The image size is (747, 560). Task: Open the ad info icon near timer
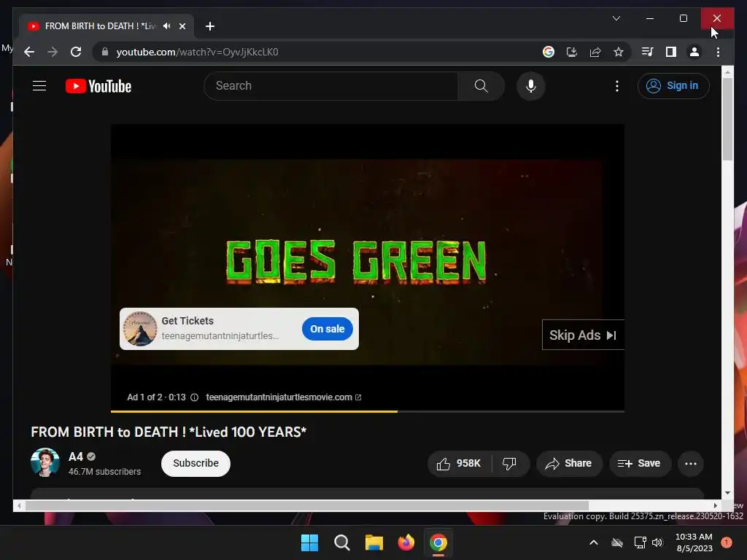(x=194, y=397)
